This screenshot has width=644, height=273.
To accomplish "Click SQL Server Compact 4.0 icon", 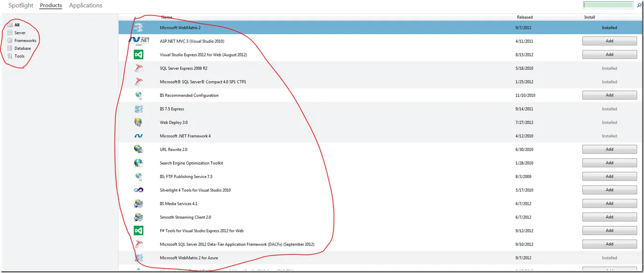I will coord(139,82).
